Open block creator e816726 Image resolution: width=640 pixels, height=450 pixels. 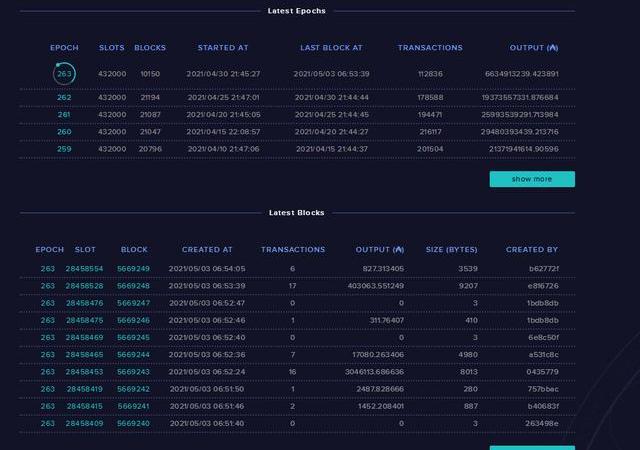tap(544, 286)
